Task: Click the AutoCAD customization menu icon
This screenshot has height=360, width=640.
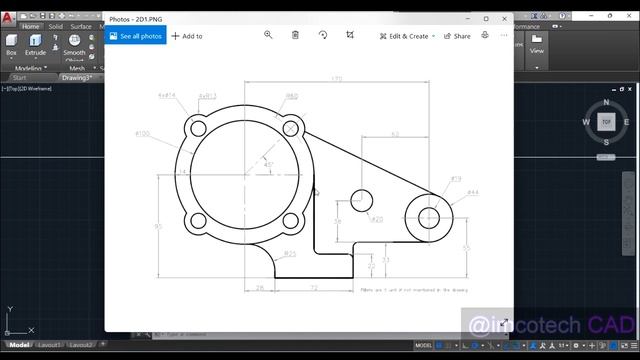Action: (x=634, y=345)
